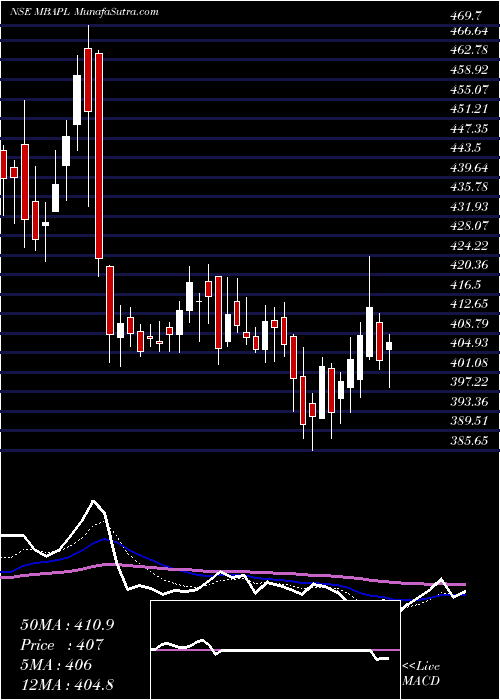Click the last white candlestick on the right

point(389,346)
